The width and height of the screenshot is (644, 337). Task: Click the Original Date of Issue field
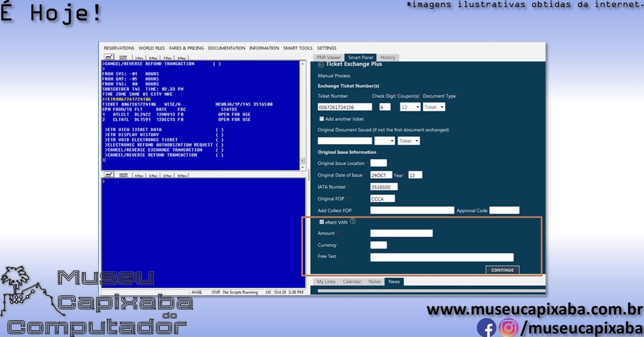click(381, 175)
